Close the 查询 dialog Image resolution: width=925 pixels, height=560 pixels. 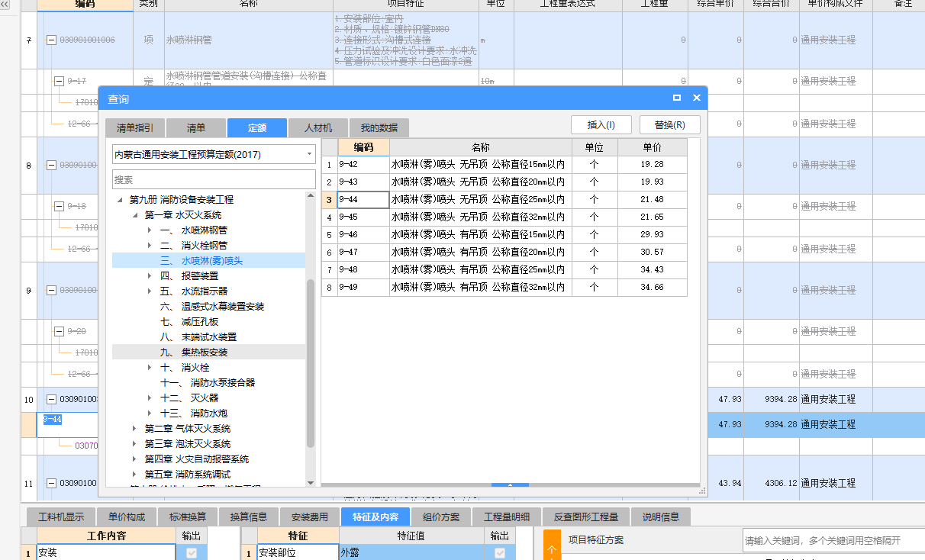pos(696,98)
